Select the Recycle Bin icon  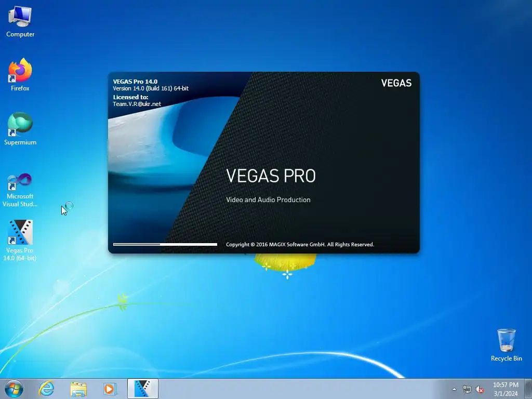[x=506, y=345]
